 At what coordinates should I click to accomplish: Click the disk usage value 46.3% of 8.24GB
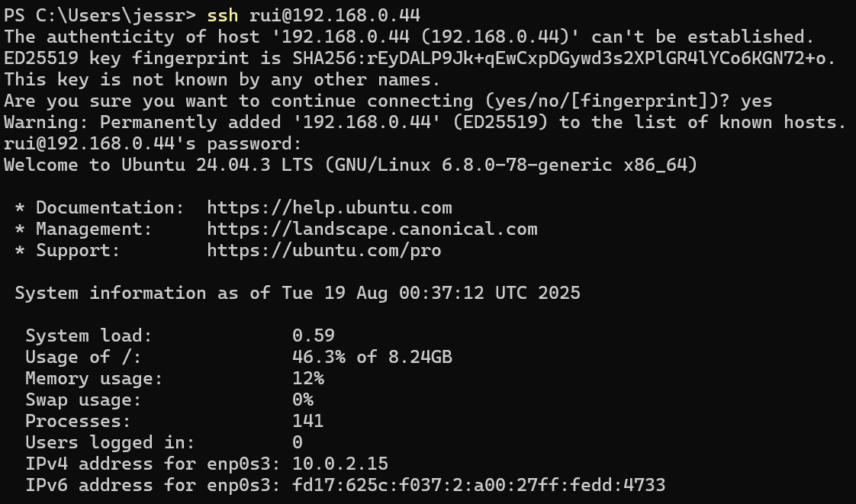point(372,358)
